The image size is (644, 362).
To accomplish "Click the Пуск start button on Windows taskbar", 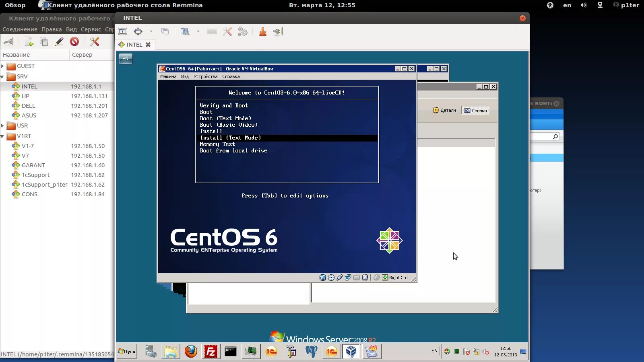I will coord(127,352).
